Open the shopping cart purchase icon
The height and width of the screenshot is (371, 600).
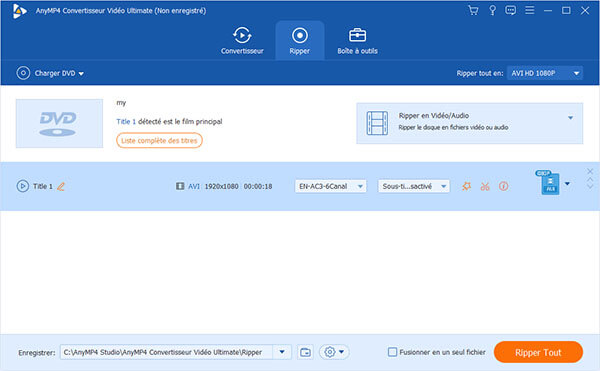[473, 10]
